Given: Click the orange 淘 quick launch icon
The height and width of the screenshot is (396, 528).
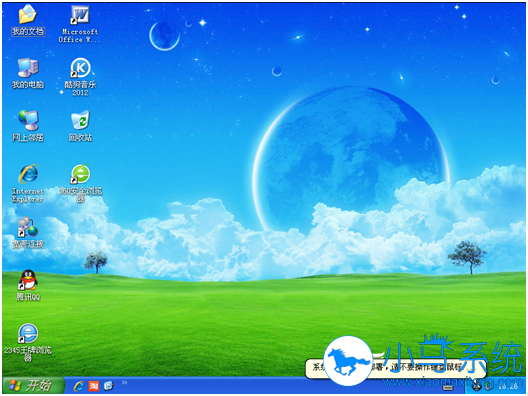Looking at the screenshot, I should 94,386.
